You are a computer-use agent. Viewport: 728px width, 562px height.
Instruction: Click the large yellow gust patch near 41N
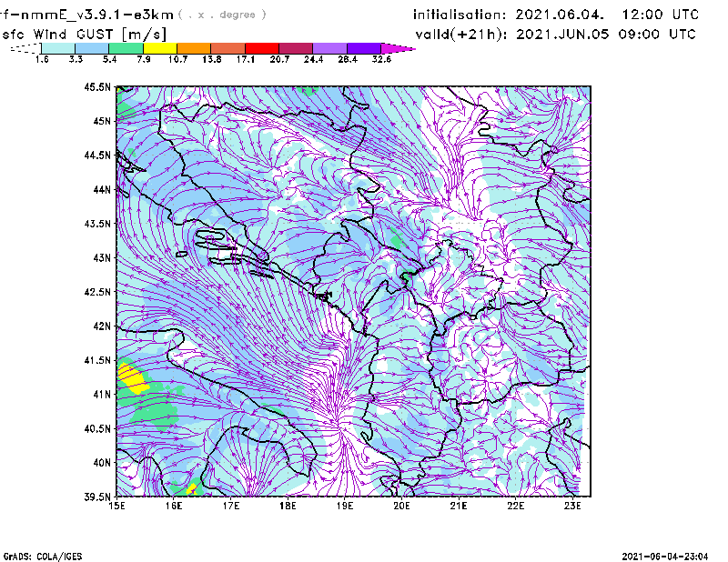coord(133,377)
